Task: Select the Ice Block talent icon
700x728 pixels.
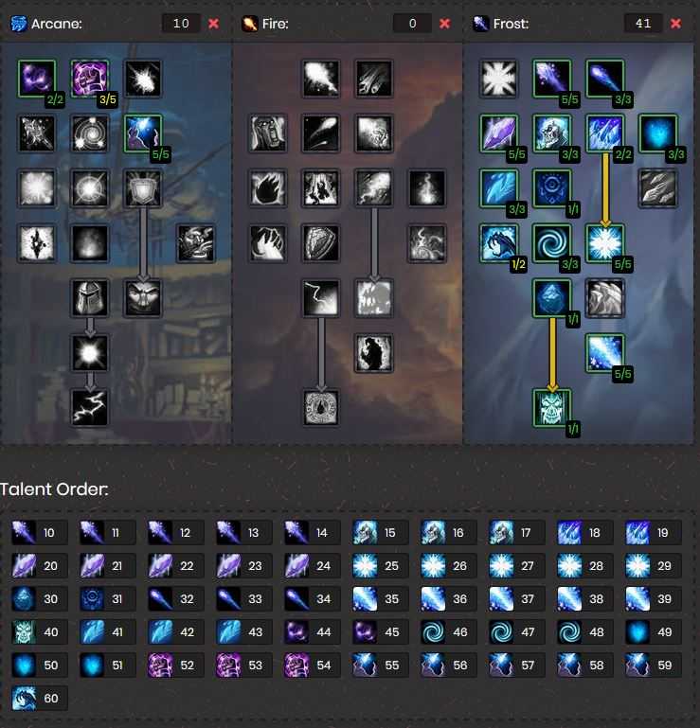Action: [551, 297]
